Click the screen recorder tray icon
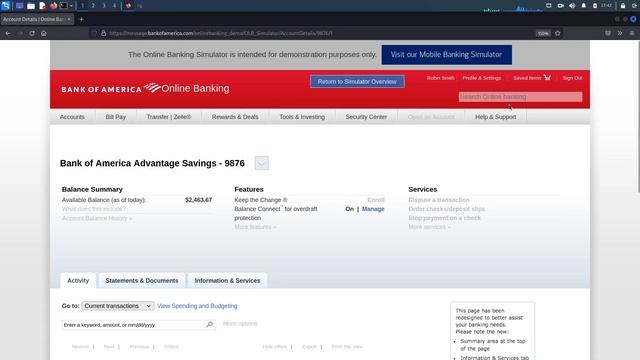This screenshot has height=360, width=640. coord(560,6)
